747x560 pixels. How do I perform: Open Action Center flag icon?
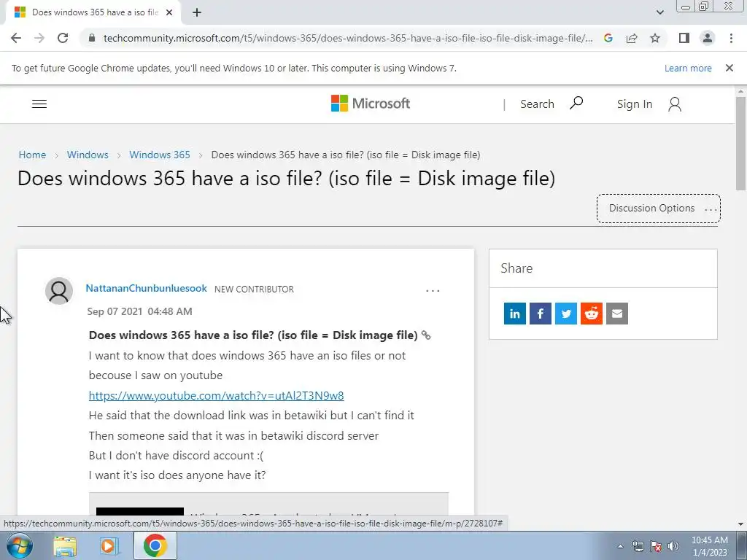coord(656,546)
